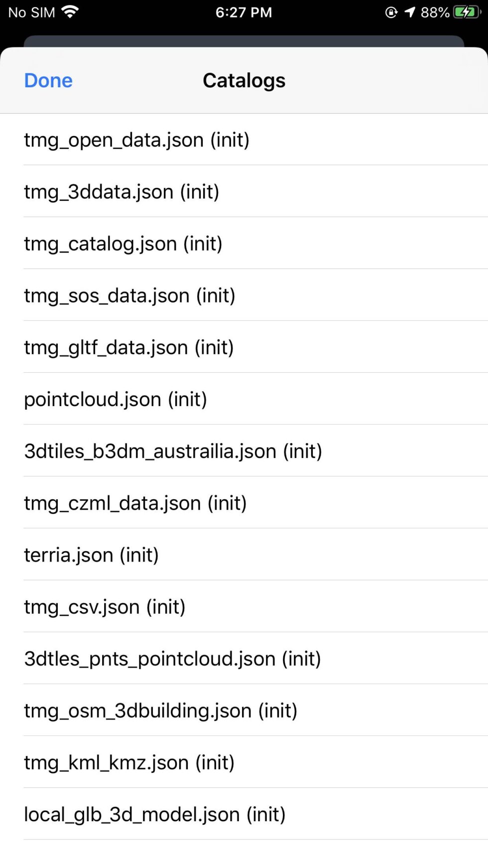The width and height of the screenshot is (488, 868).
Task: Choose tmg_sos_data.json catalog
Action: [x=129, y=295]
